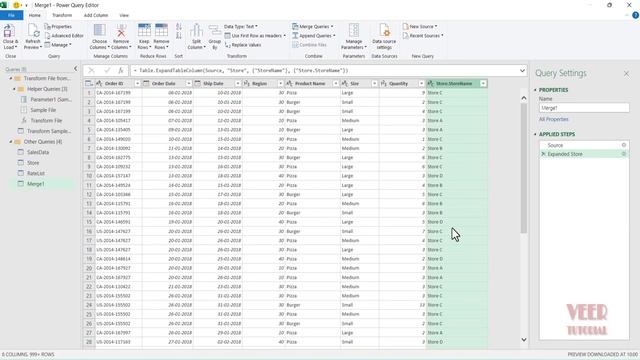Click the query Name input field
Viewport: 640px width, 360px height.
click(x=584, y=108)
